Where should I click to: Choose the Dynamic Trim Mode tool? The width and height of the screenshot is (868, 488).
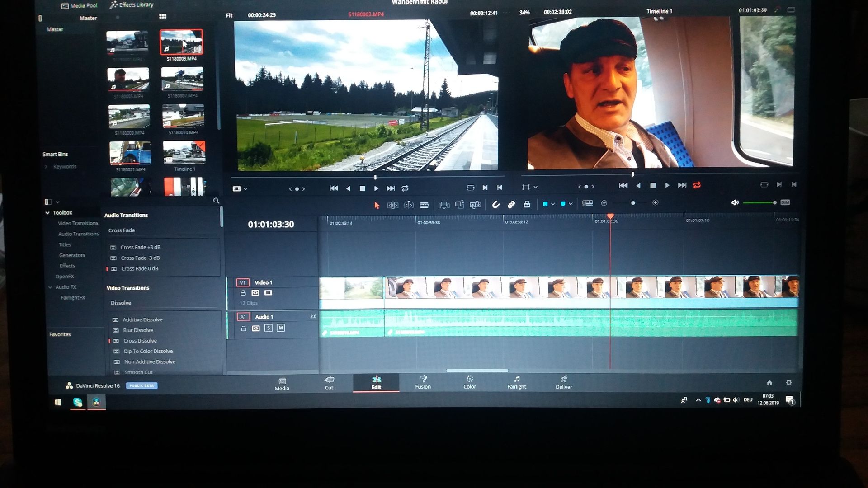pyautogui.click(x=409, y=205)
